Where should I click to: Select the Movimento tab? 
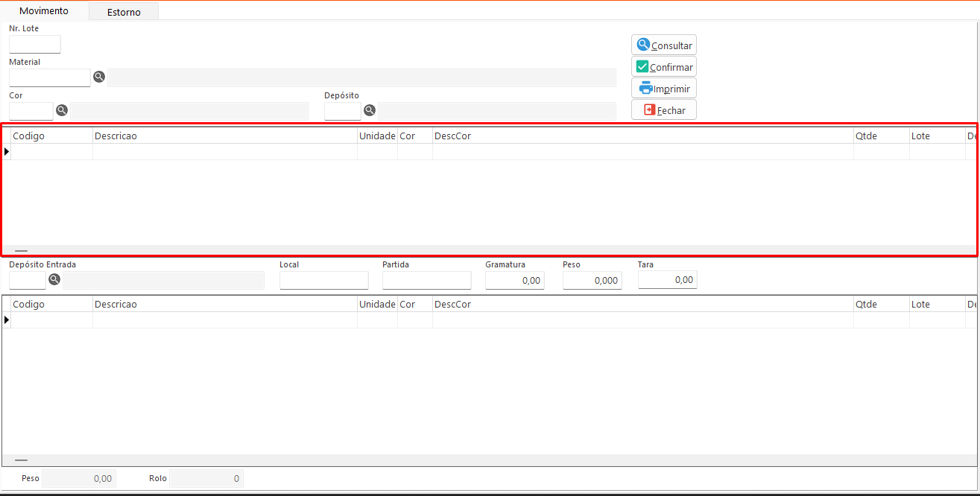44,11
